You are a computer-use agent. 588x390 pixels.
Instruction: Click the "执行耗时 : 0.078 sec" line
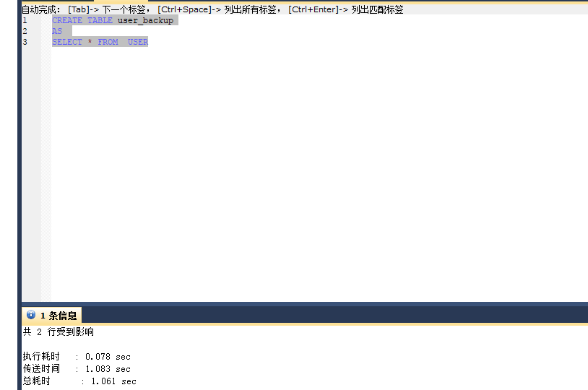pos(77,356)
